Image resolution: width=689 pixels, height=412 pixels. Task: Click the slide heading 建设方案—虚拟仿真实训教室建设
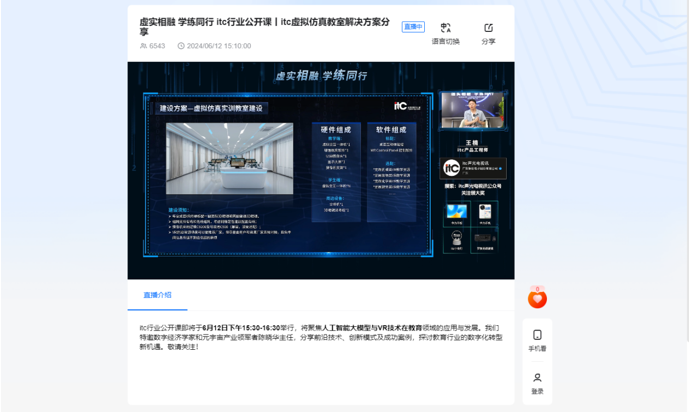pos(211,107)
